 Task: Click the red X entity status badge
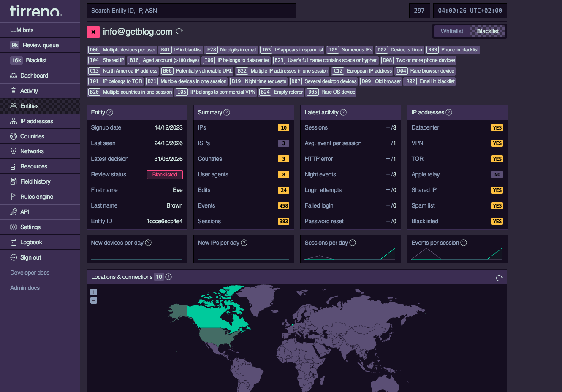coord(93,32)
